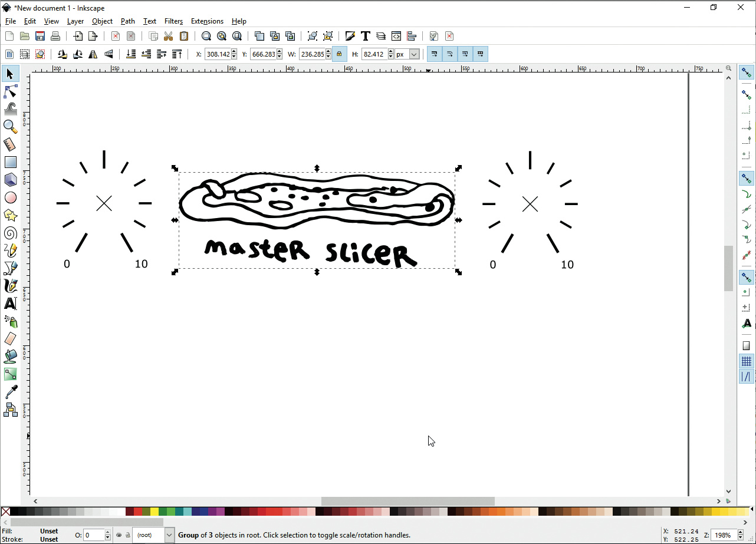Toggle move patterns with objects
Screen dimensions: 756x544
(481, 54)
